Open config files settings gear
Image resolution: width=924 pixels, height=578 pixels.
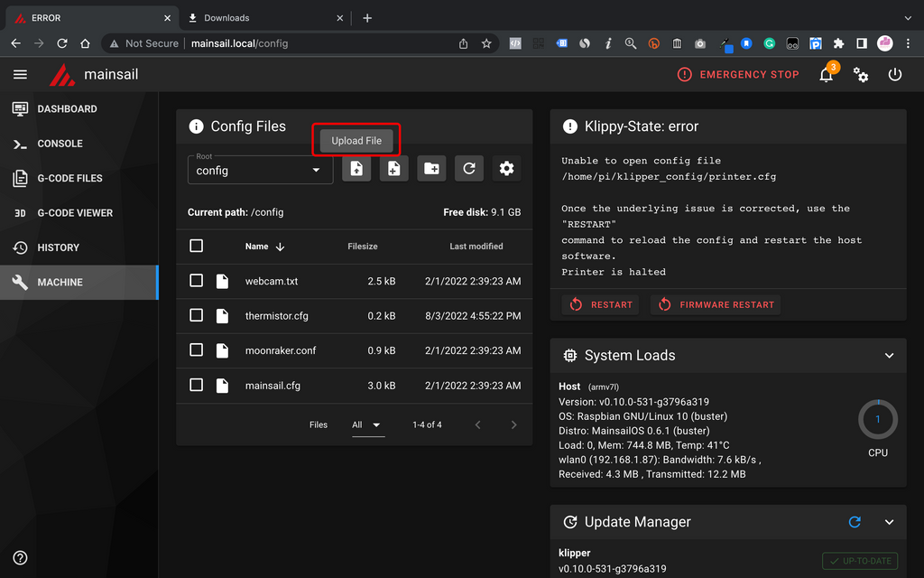coord(506,169)
